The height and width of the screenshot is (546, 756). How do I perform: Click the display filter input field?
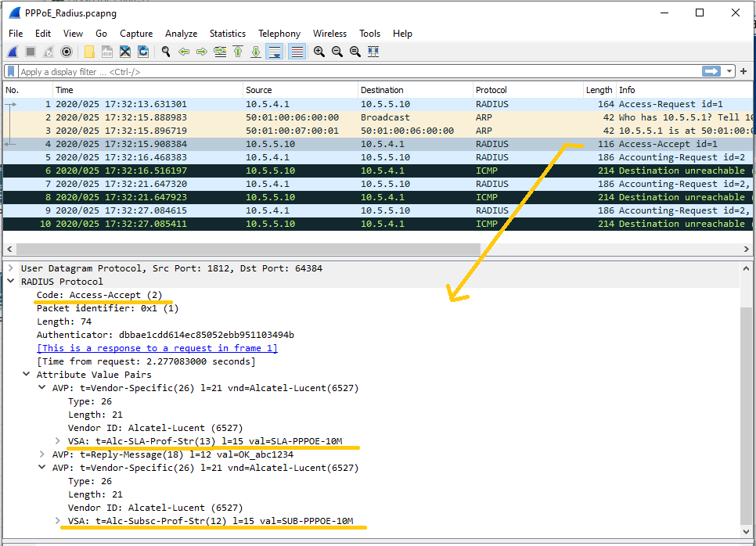tap(235, 70)
